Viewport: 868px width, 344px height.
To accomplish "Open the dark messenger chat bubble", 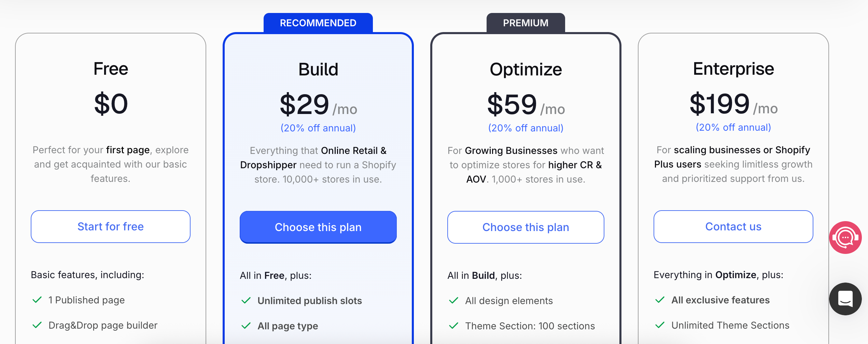I will (x=845, y=299).
